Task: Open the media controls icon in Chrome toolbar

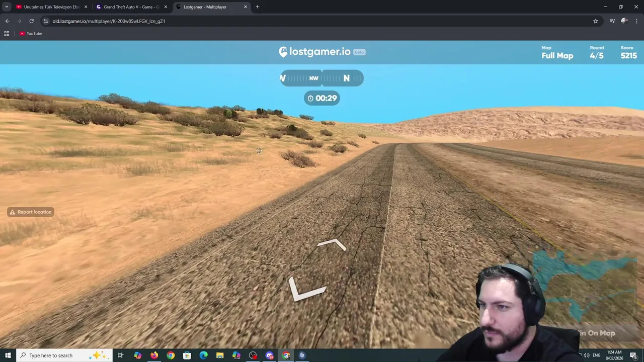Action: (612, 21)
